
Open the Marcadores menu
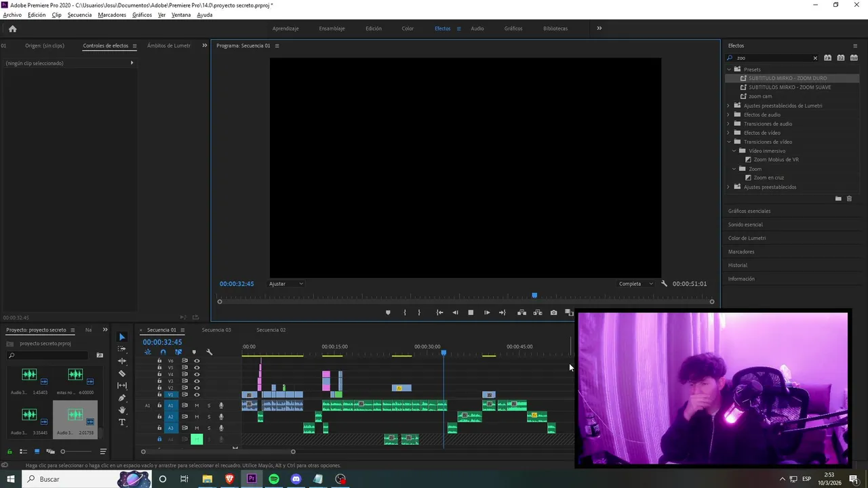[x=112, y=15]
